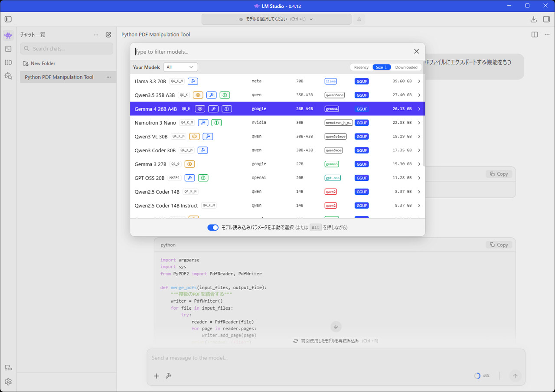Click the send message arrow button
Image resolution: width=555 pixels, height=392 pixels.
515,376
